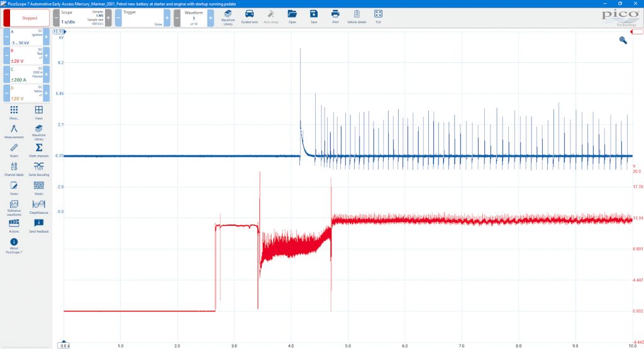Open channel D ±20 V options
This screenshot has height=349, width=644.
click(x=26, y=94)
